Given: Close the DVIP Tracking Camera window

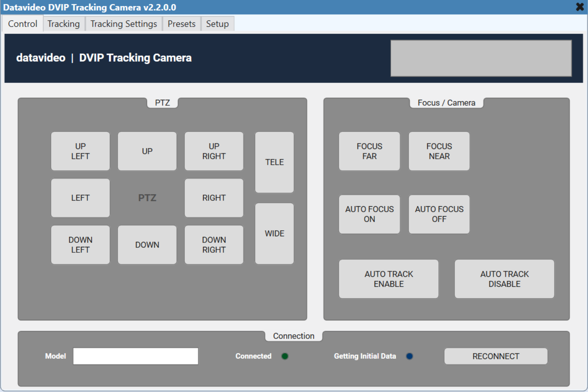Looking at the screenshot, I should click(580, 7).
